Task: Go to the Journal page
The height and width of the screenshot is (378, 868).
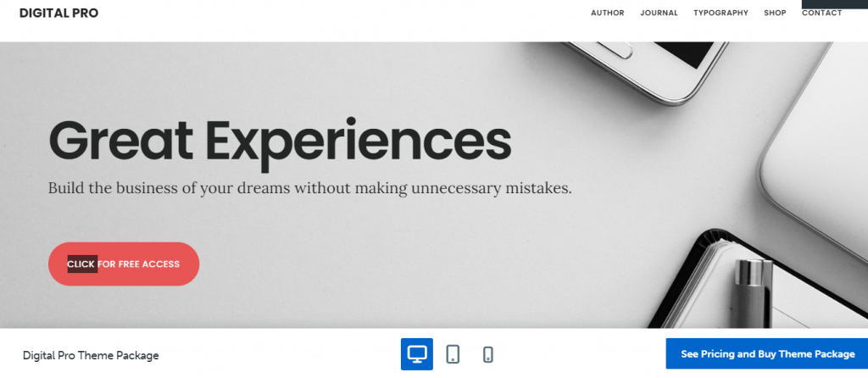Action: [x=659, y=13]
